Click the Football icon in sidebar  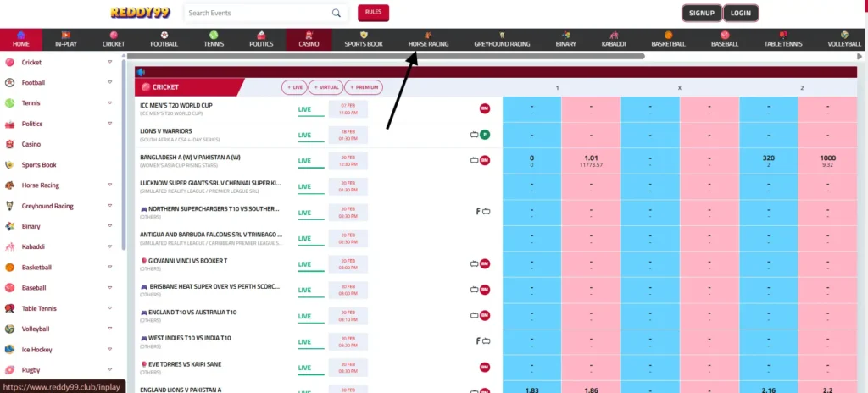pyautogui.click(x=9, y=83)
